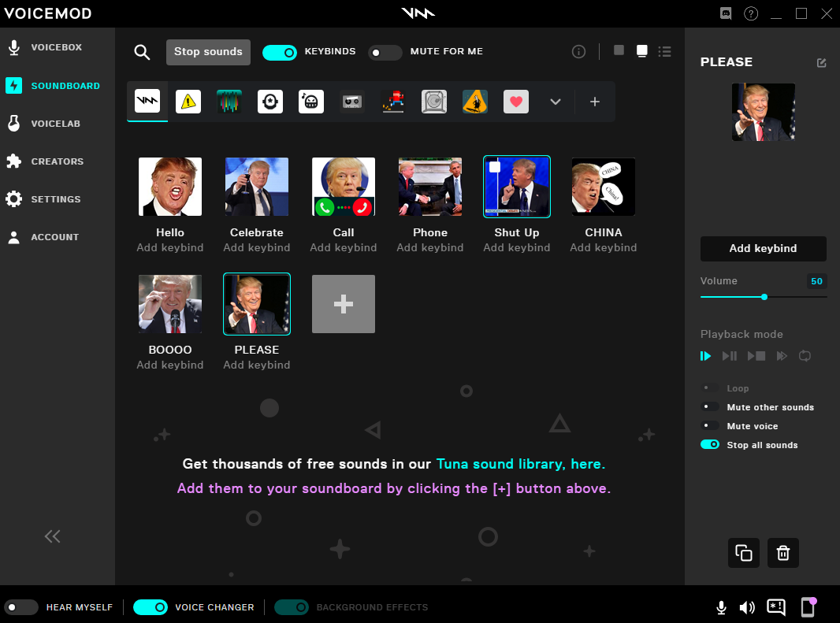840x623 pixels.
Task: Open the orange caution sign soundboard
Action: tap(475, 102)
